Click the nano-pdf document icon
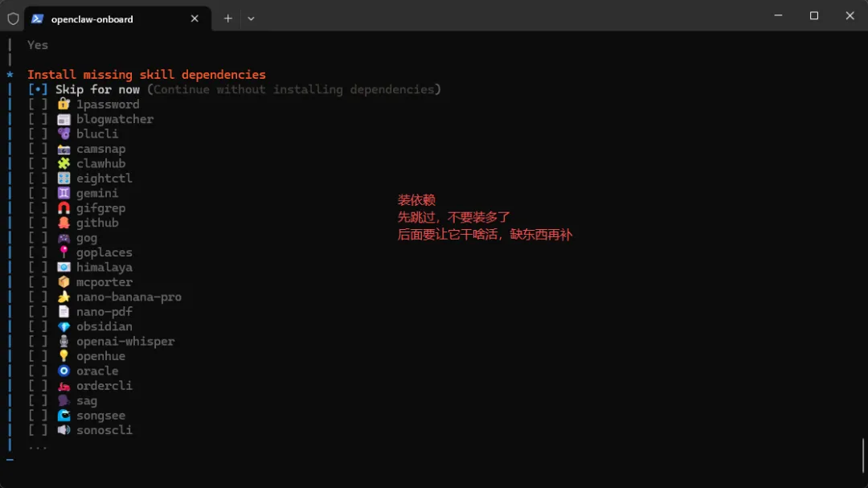 (x=63, y=311)
